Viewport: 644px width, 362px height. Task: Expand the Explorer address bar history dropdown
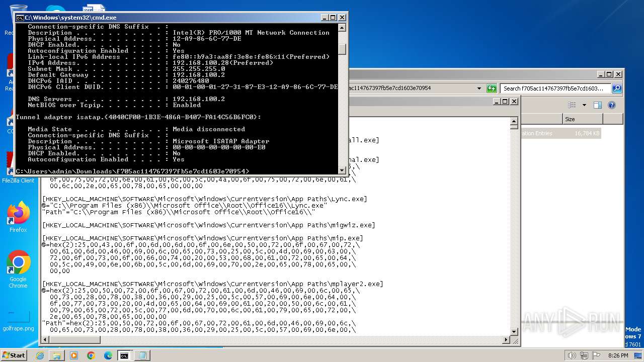[479, 88]
